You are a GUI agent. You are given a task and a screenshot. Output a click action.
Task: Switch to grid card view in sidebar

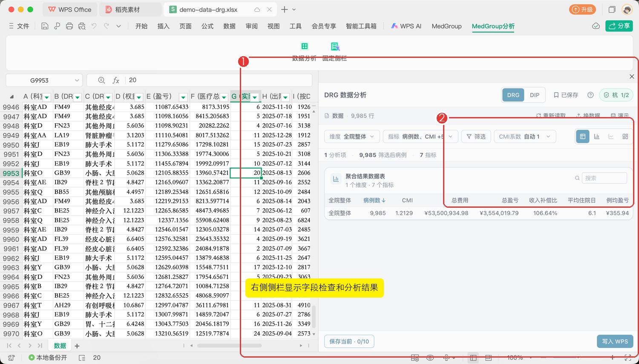(x=625, y=136)
